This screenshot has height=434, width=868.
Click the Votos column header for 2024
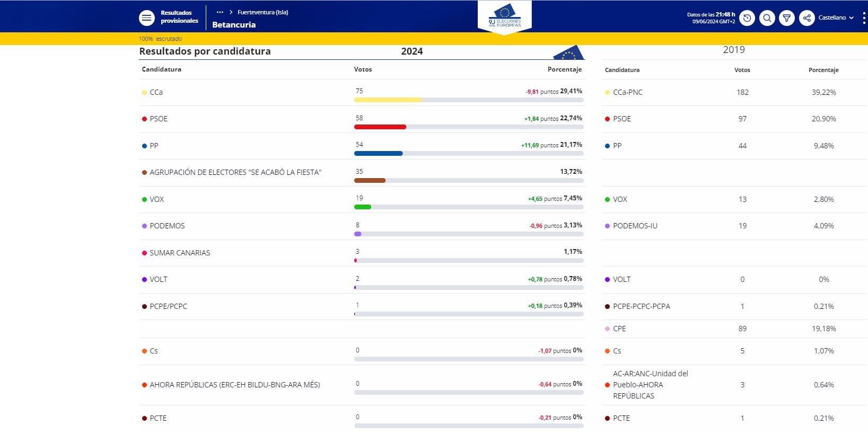tap(363, 69)
